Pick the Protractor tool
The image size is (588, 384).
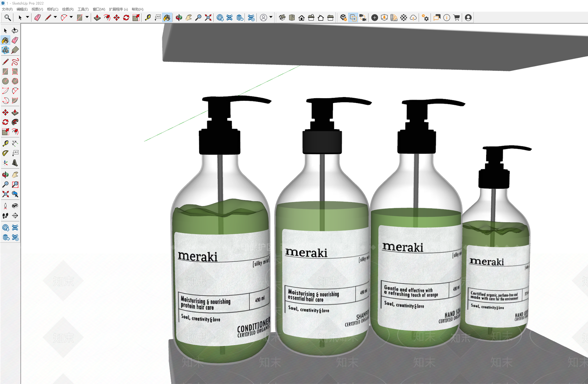[x=6, y=153]
